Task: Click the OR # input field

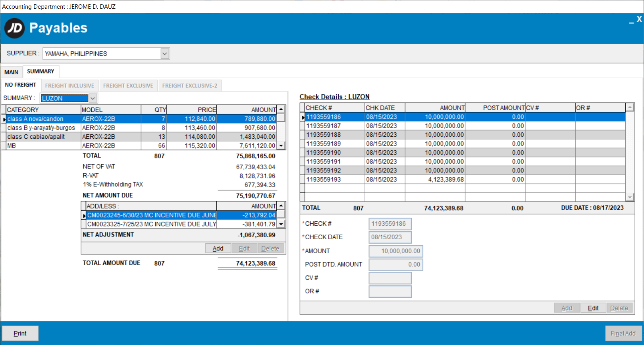Action: [x=390, y=292]
